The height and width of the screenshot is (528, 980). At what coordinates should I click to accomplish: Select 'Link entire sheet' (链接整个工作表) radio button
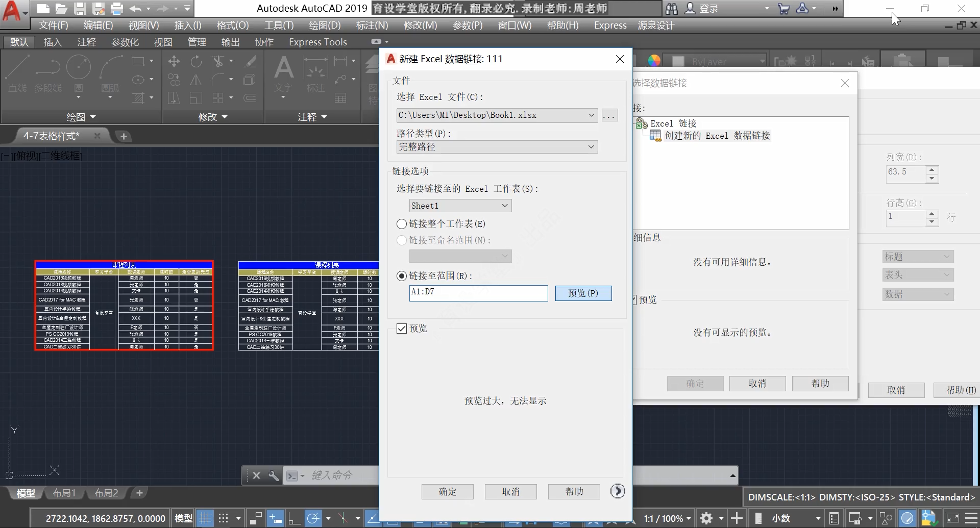coord(402,224)
